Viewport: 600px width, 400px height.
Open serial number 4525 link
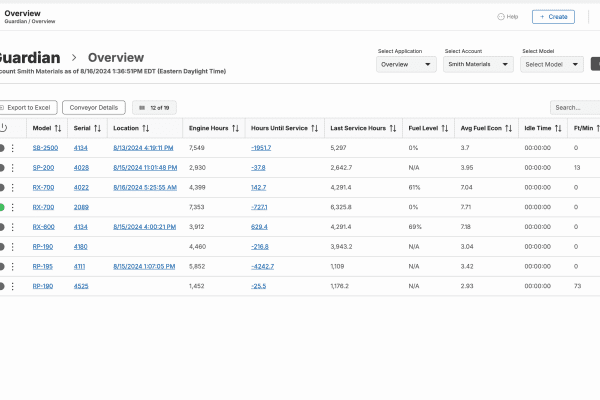pos(81,286)
